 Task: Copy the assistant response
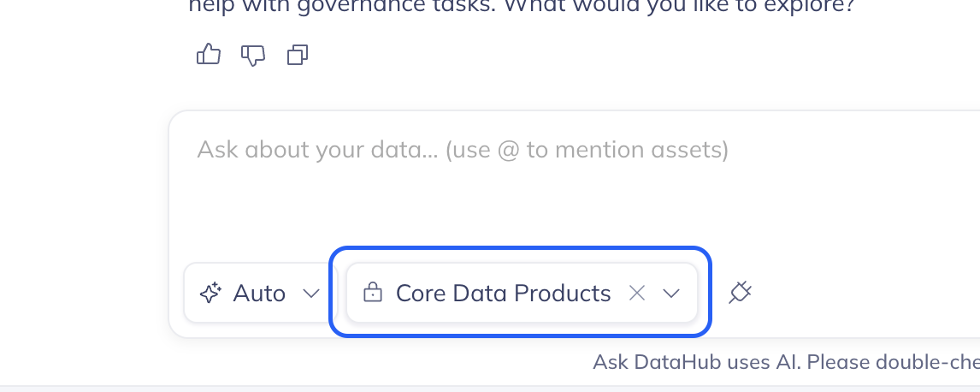298,56
